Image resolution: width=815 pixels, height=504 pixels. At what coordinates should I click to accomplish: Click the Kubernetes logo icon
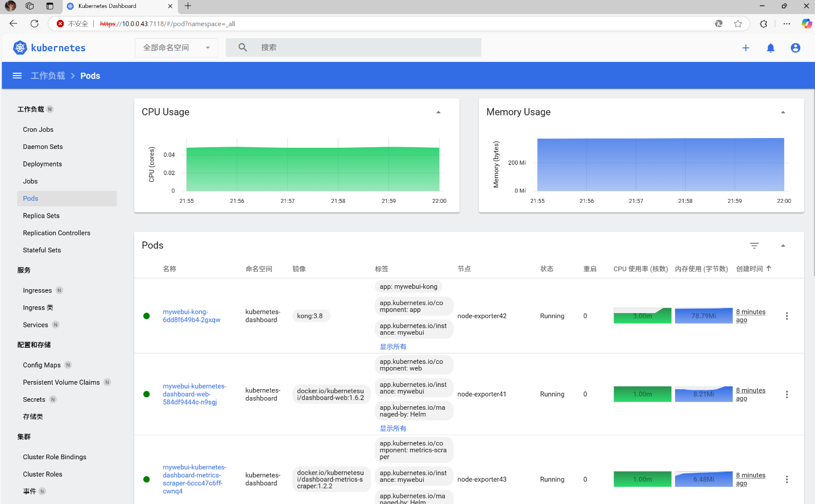point(20,48)
